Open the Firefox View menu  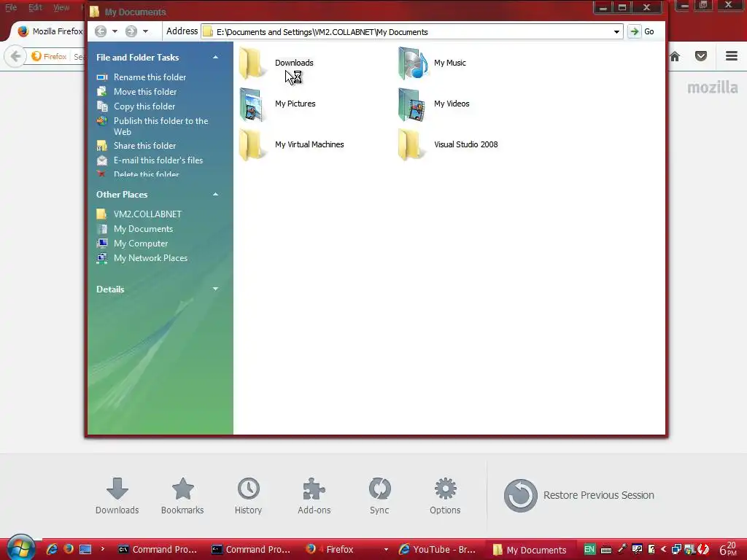[x=61, y=7]
